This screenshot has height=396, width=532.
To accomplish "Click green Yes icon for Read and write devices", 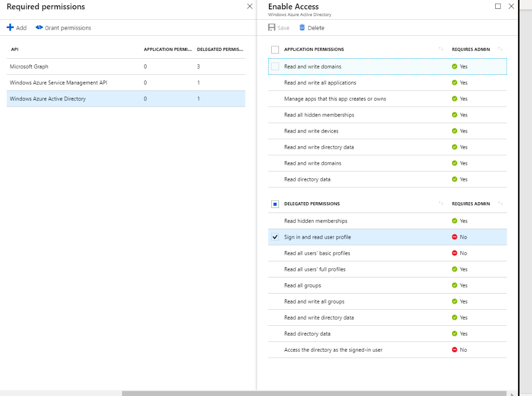I will 454,130.
